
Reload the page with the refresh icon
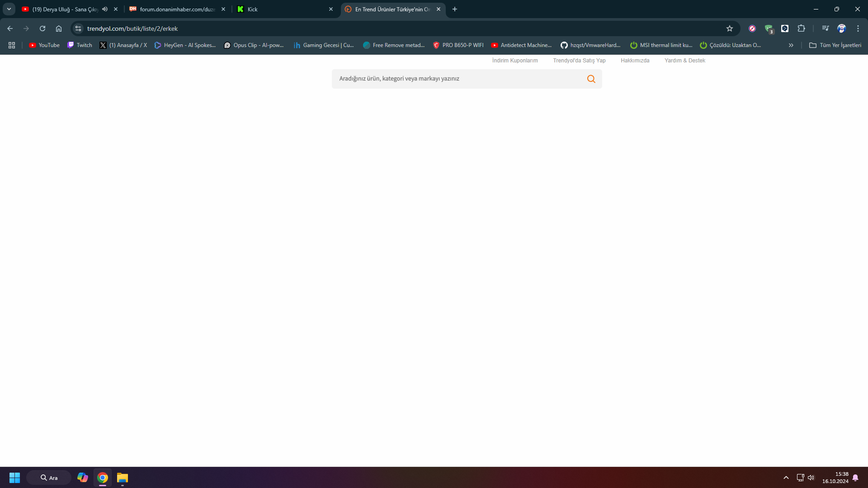pyautogui.click(x=42, y=28)
